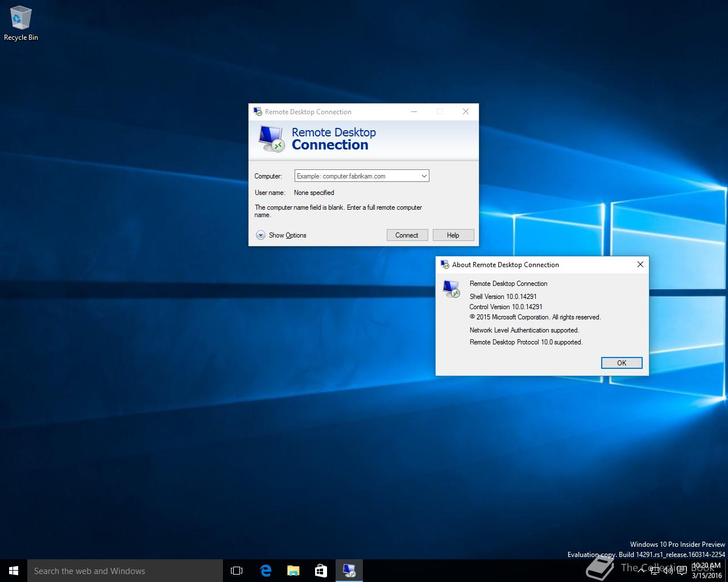The width and height of the screenshot is (728, 582).
Task: Click 'None specified' user name text
Action: [314, 193]
